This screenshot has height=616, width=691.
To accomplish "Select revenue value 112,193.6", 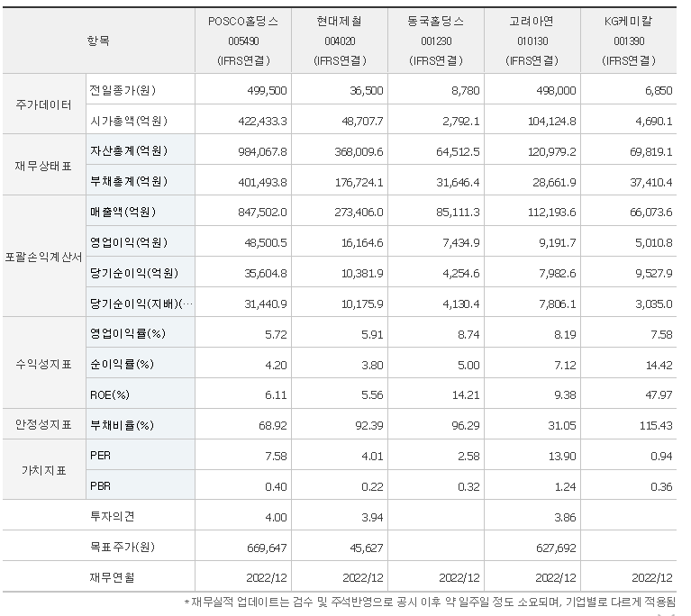I will click(552, 213).
